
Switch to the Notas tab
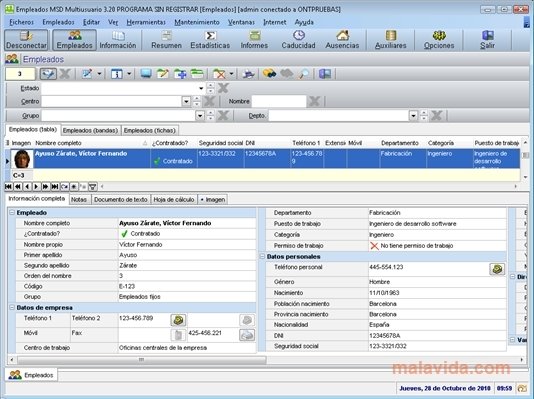coord(79,200)
